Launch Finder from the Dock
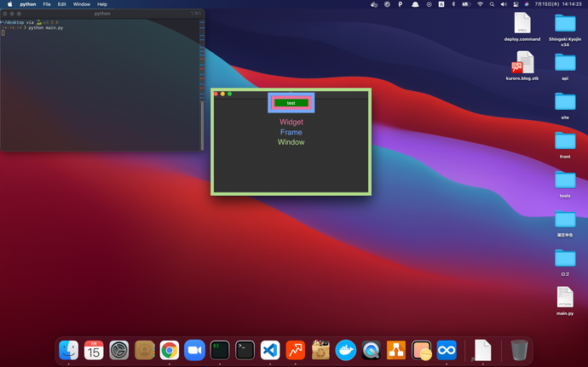 [x=69, y=350]
